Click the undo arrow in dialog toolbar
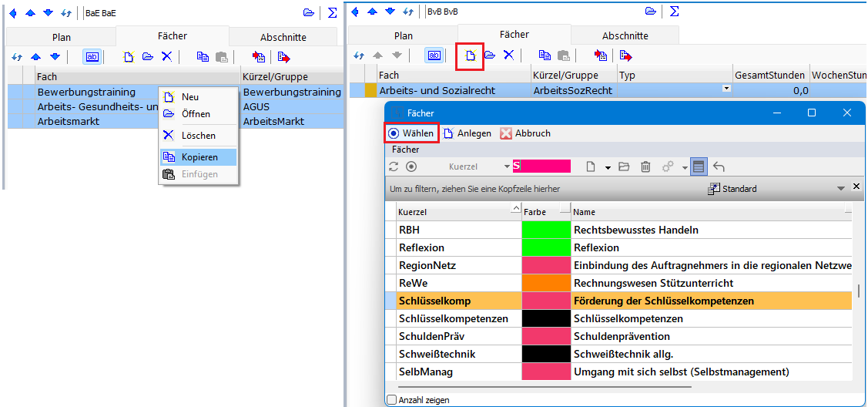Screen dimensions: 868x407 [719, 166]
